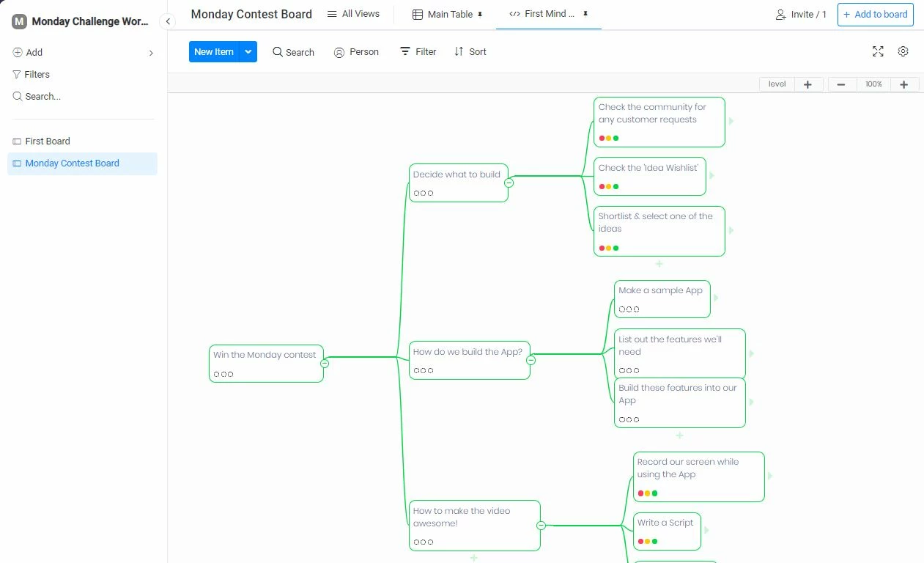This screenshot has width=924, height=563.
Task: Click the New Item button
Action: [214, 51]
